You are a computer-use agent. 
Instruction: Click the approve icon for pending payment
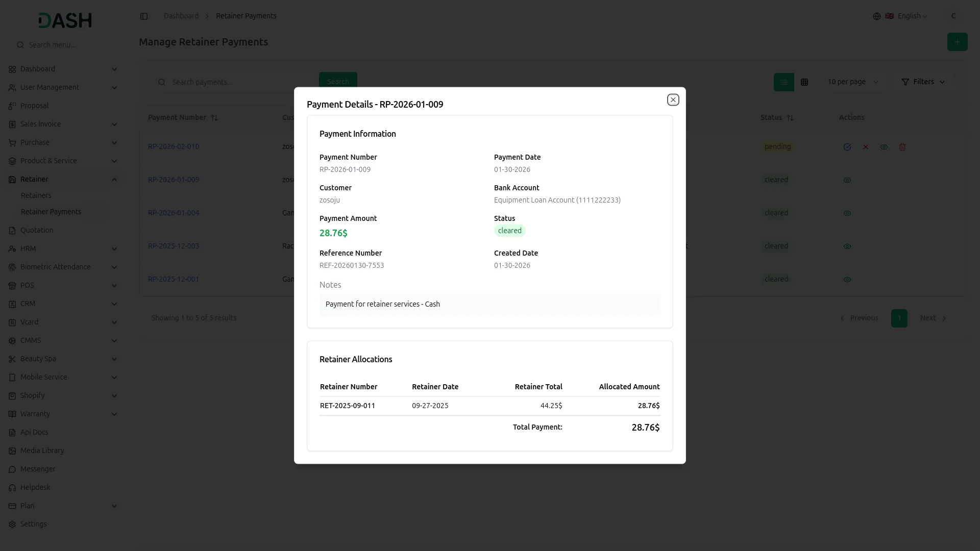(x=847, y=147)
